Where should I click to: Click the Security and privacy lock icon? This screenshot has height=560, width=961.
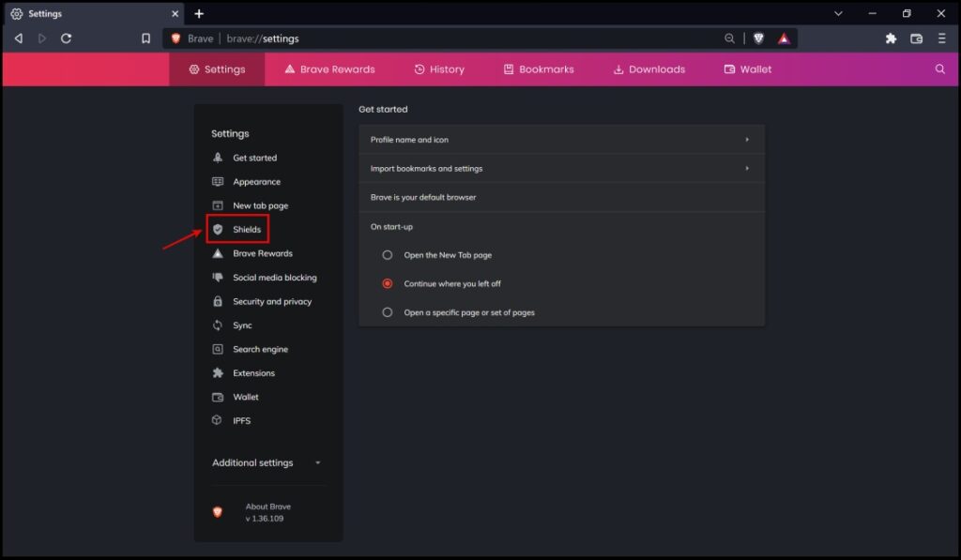(218, 301)
